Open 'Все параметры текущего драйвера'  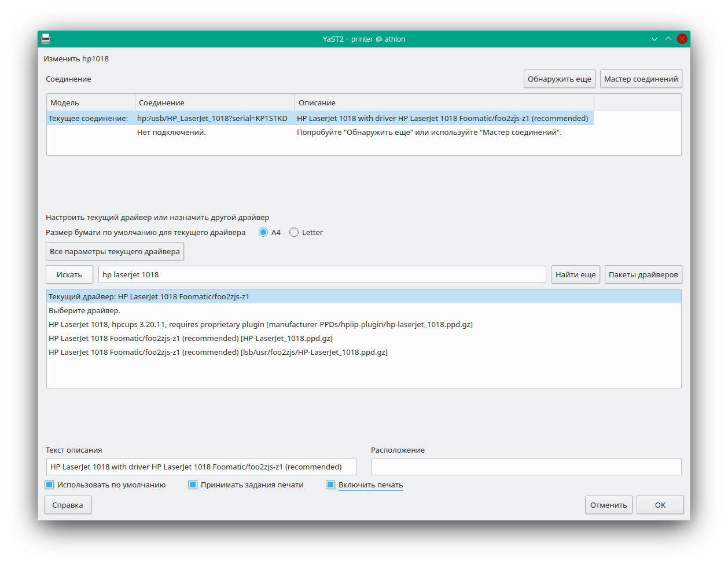[x=115, y=251]
